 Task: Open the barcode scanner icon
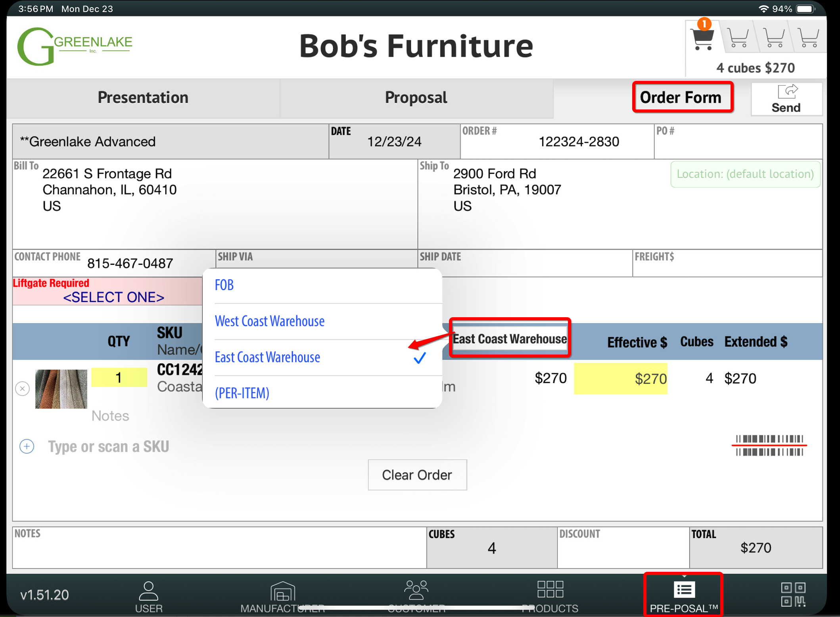[769, 446]
